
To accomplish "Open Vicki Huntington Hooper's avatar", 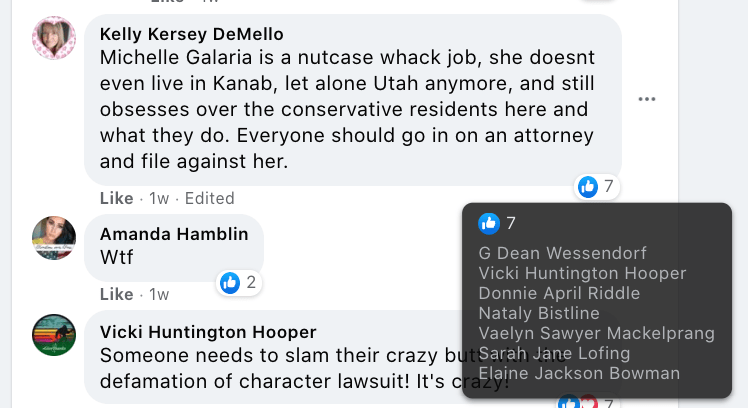I will pos(54,335).
